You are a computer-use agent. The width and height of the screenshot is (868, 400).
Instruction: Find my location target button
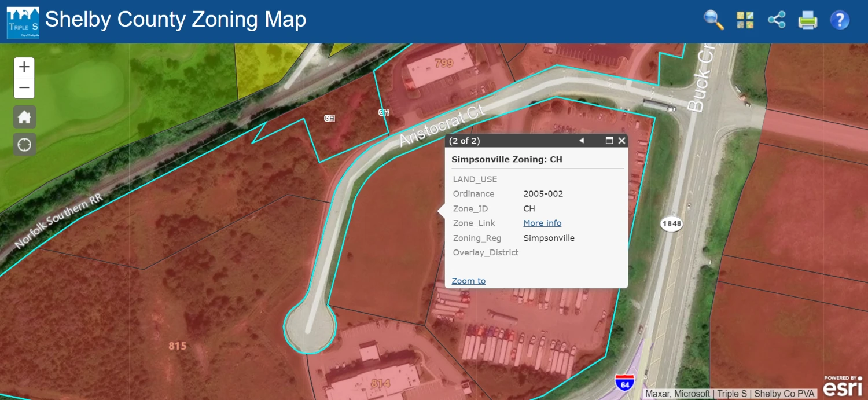(x=24, y=145)
